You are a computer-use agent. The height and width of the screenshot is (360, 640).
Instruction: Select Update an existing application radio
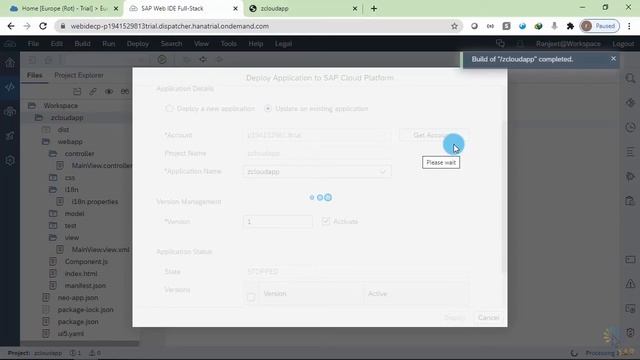[268, 109]
